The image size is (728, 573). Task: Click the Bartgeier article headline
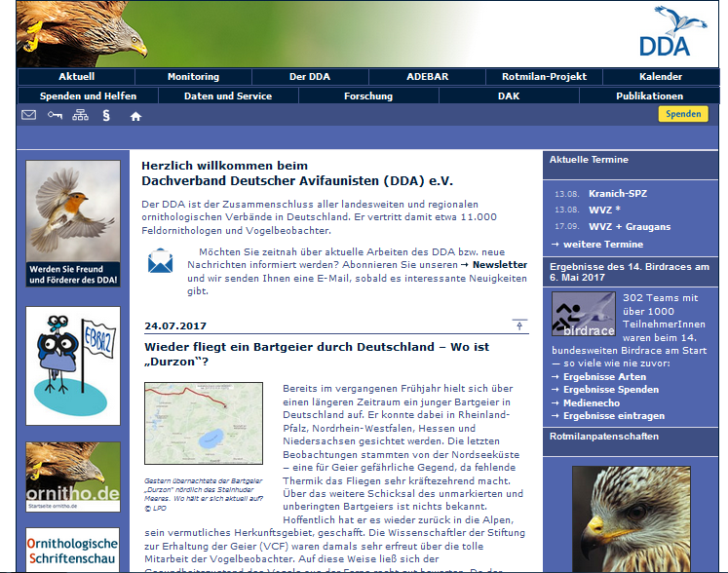click(317, 355)
